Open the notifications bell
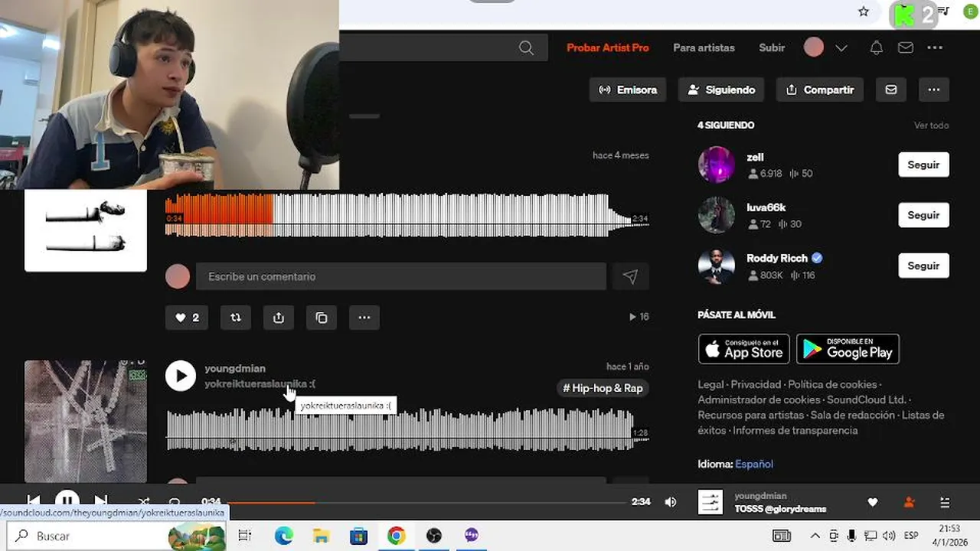Viewport: 980px width, 551px height. 877,47
